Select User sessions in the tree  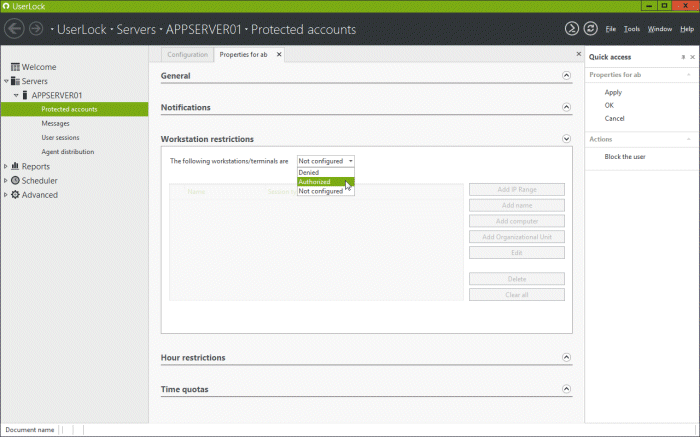point(60,137)
